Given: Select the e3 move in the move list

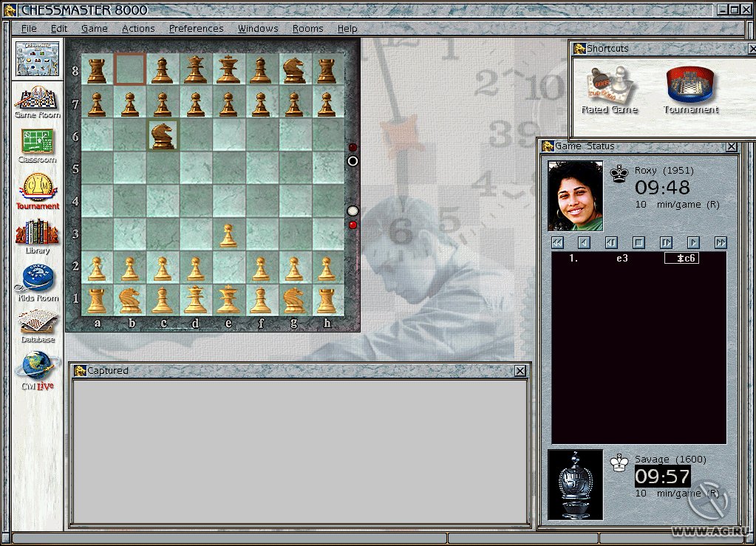Looking at the screenshot, I should pos(622,259).
